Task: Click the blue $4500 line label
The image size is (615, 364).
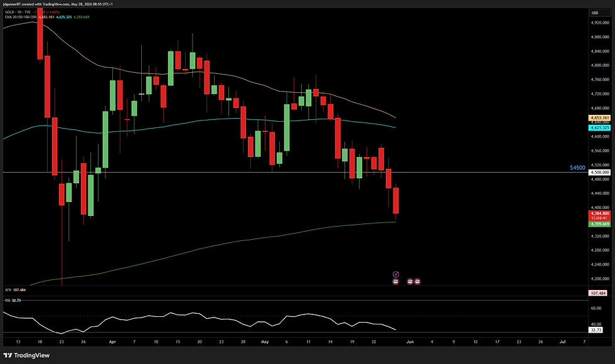Action: pos(577,168)
